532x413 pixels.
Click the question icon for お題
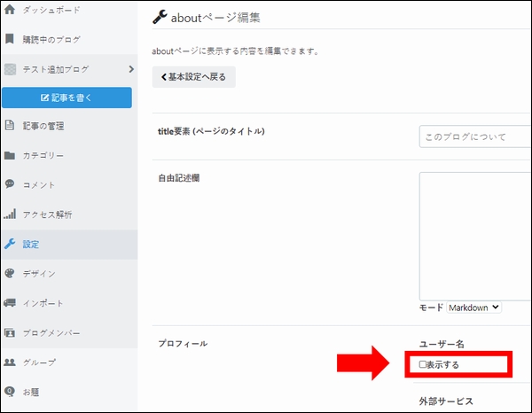(x=10, y=392)
